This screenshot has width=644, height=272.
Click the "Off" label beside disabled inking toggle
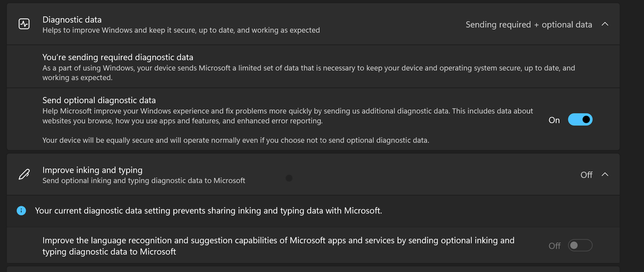[554, 246]
